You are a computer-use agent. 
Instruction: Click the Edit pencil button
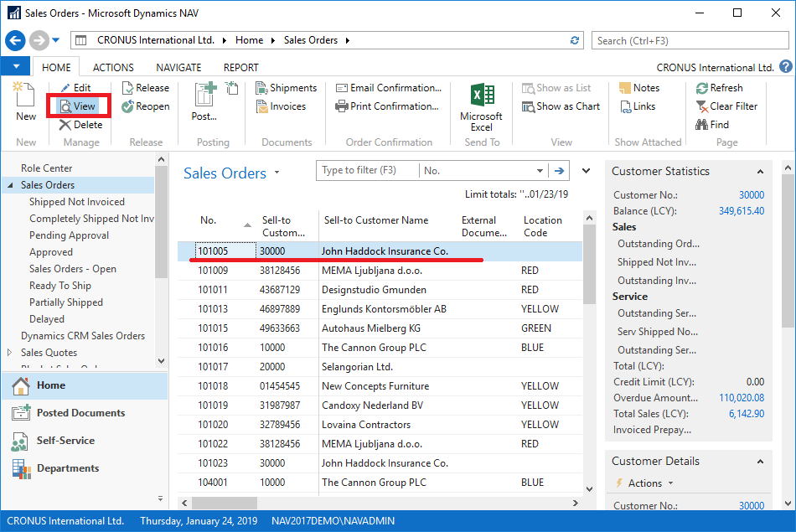tap(75, 88)
